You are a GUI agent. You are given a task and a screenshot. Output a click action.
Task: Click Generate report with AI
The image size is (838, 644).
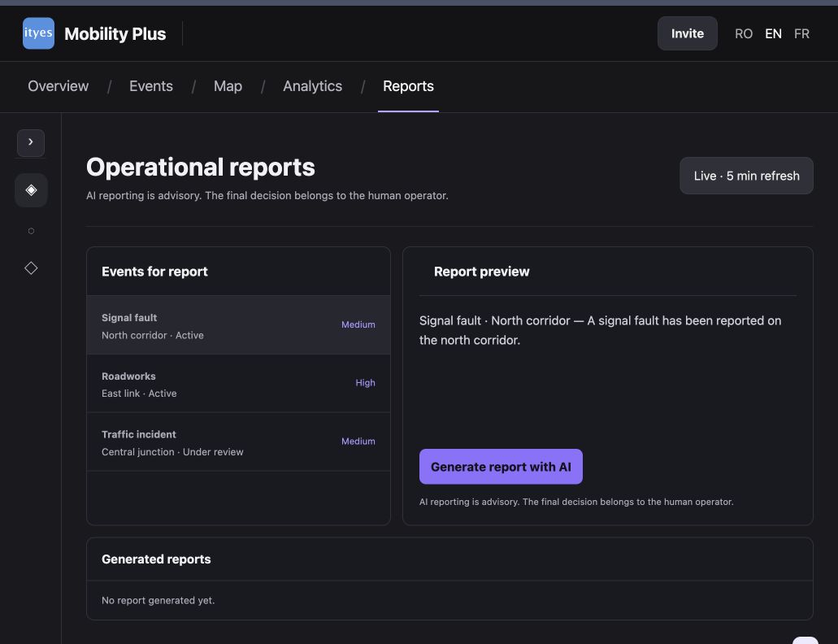pos(501,467)
